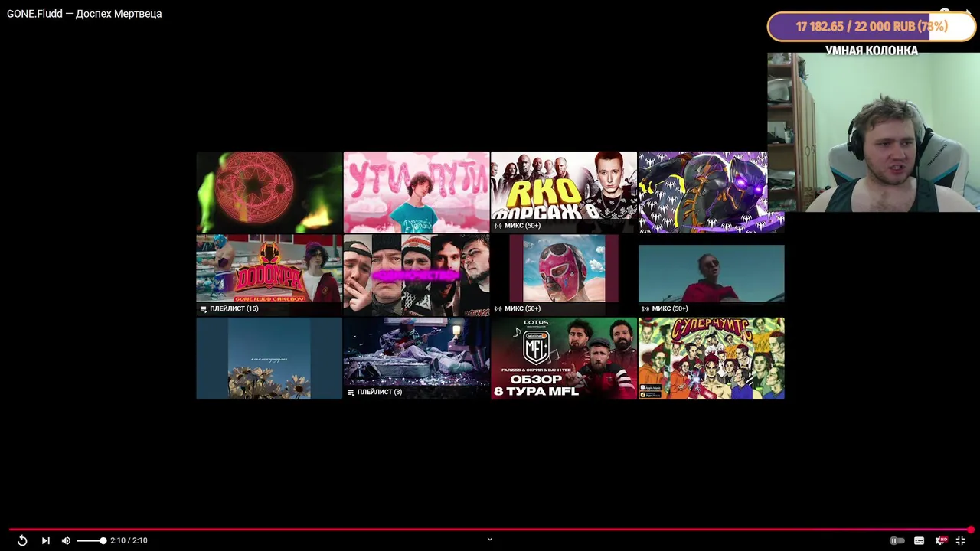Image resolution: width=980 pixels, height=551 pixels.
Task: Open the thumbnail with four men's faces
Action: (x=416, y=275)
